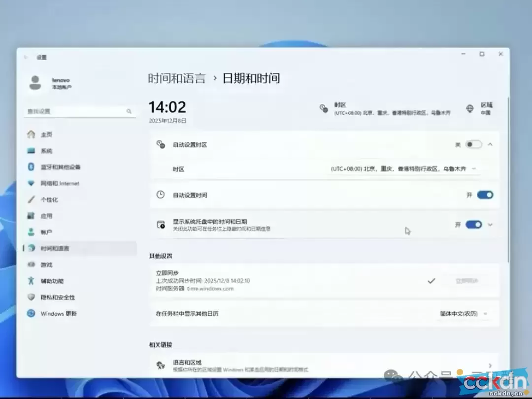Viewport: 532px width, 399px height.
Task: Go to 蓝牙和其他设备
Action: coord(80,167)
